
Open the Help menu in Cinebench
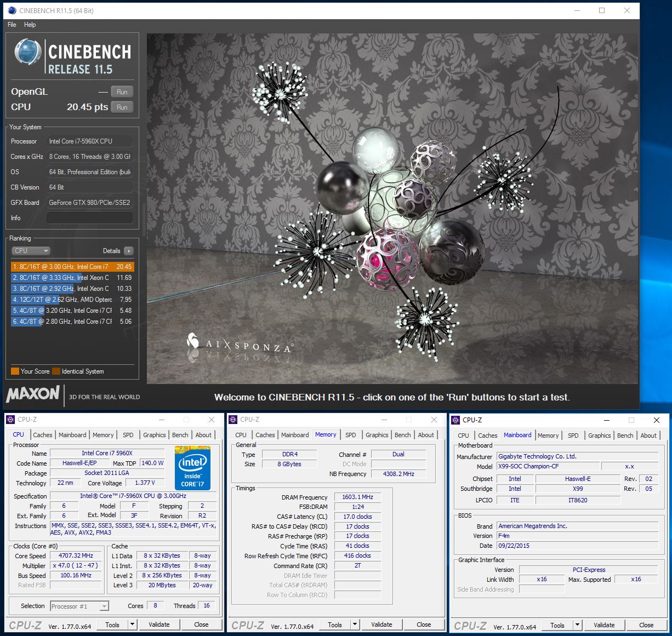pyautogui.click(x=30, y=25)
